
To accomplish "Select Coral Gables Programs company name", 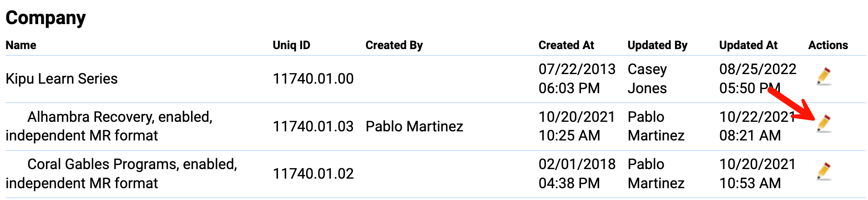I will pos(121,174).
